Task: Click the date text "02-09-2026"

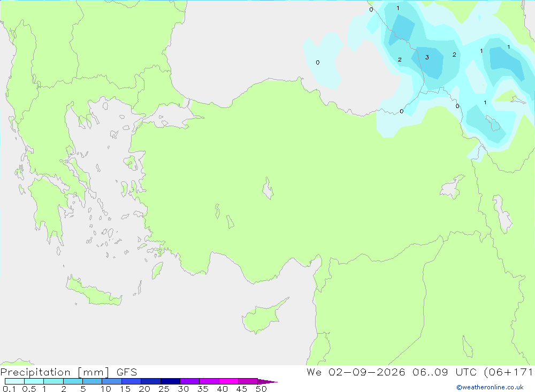Action: (x=367, y=372)
